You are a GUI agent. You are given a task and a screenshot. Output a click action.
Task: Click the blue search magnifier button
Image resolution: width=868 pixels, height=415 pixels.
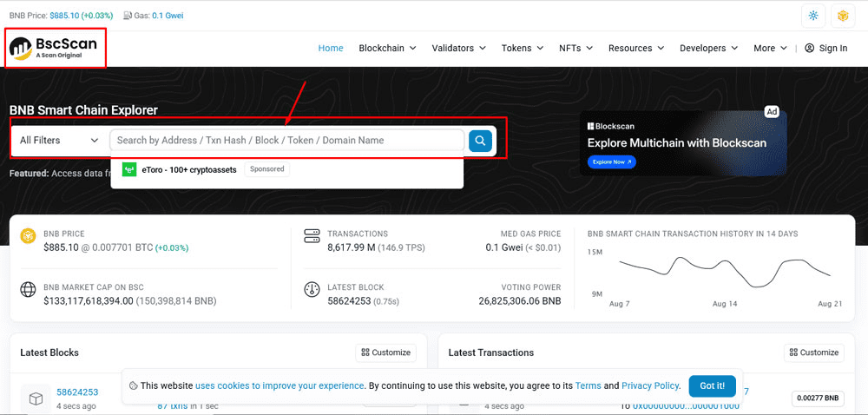click(480, 140)
